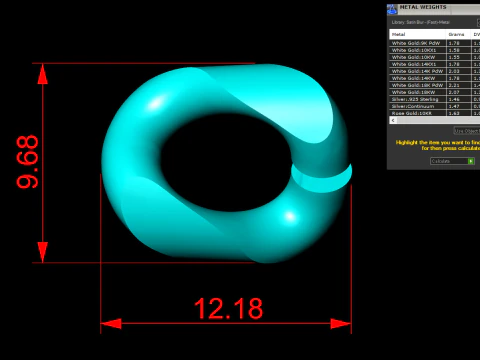480x360 pixels.
Task: Select the Grams column header
Action: pos(458,34)
